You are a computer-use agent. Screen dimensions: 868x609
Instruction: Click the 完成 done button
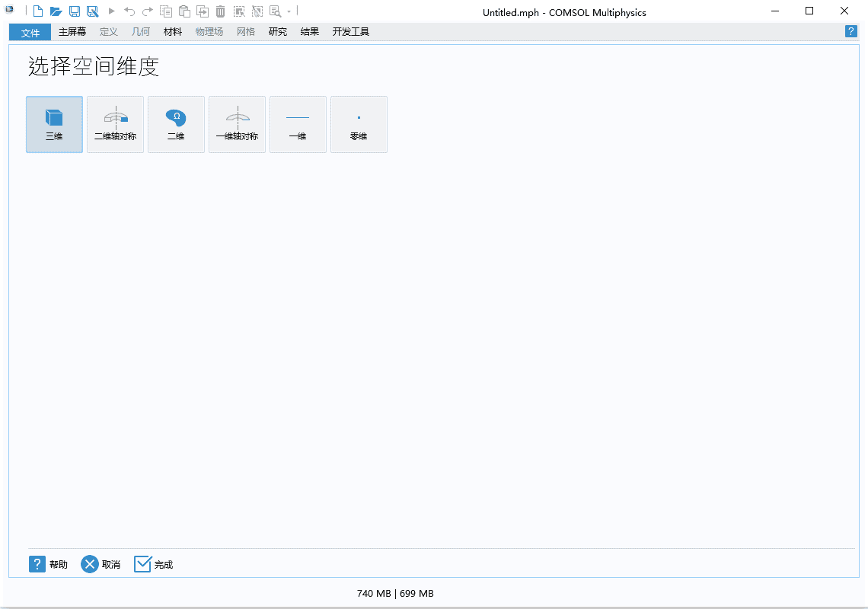pos(154,564)
